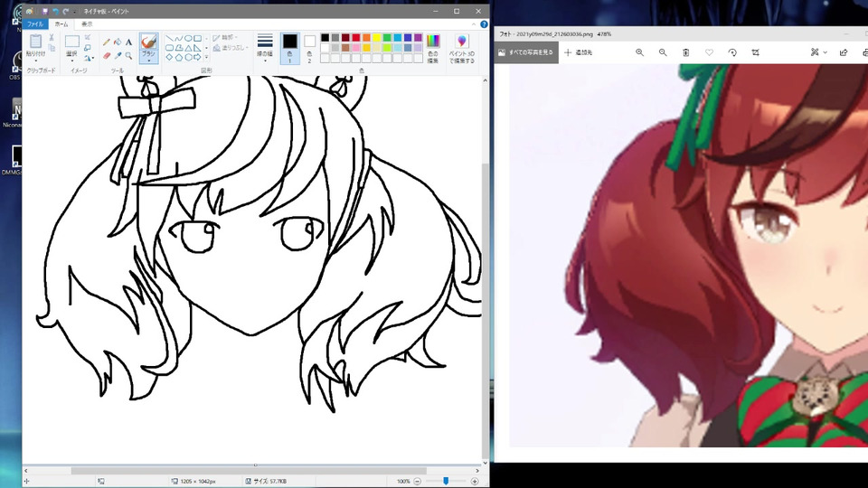868x488 pixels.
Task: Choose the straight line shape
Action: [x=170, y=38]
